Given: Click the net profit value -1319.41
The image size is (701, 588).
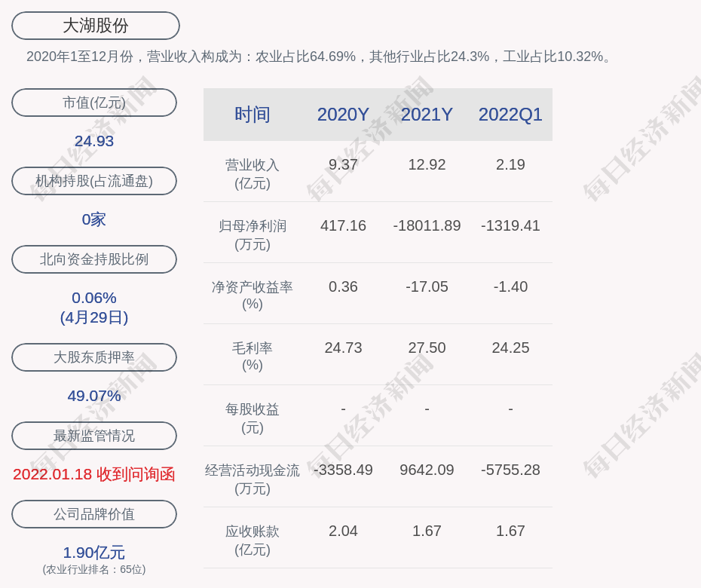Looking at the screenshot, I should click(x=510, y=226).
